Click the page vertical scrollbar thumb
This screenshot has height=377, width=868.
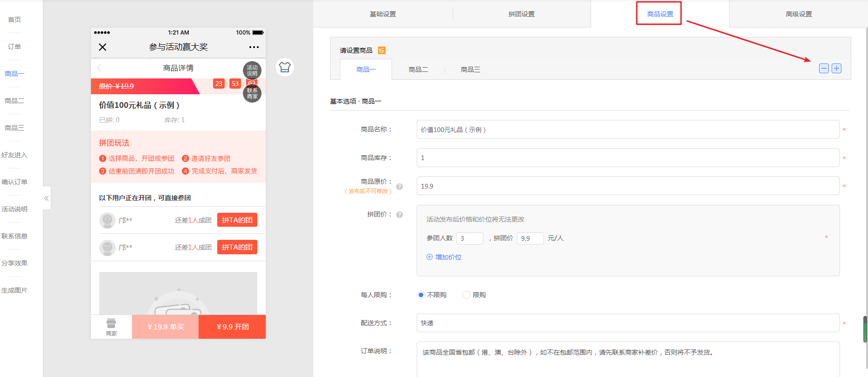[865, 329]
